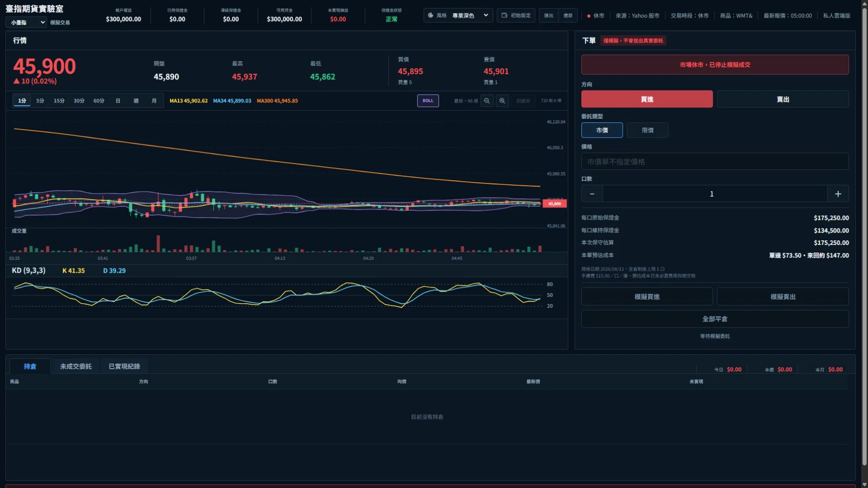Click the MA300 45,945.85 legend
Image resolution: width=868 pixels, height=488 pixels.
[277, 101]
